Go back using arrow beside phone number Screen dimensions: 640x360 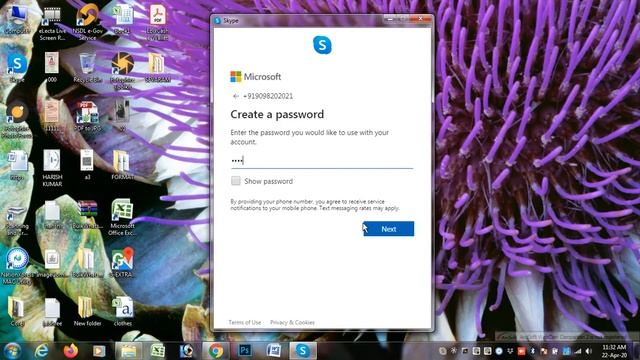tap(236, 96)
